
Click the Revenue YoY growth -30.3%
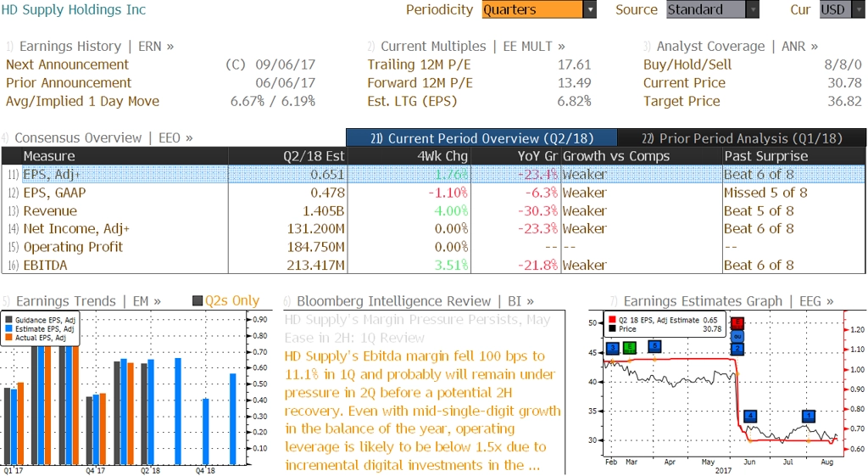pyautogui.click(x=537, y=210)
